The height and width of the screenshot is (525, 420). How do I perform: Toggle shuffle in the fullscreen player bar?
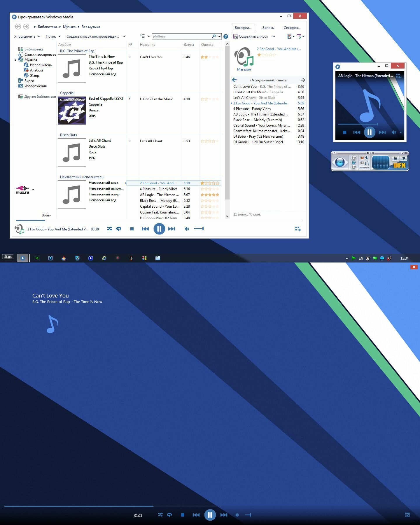160,515
